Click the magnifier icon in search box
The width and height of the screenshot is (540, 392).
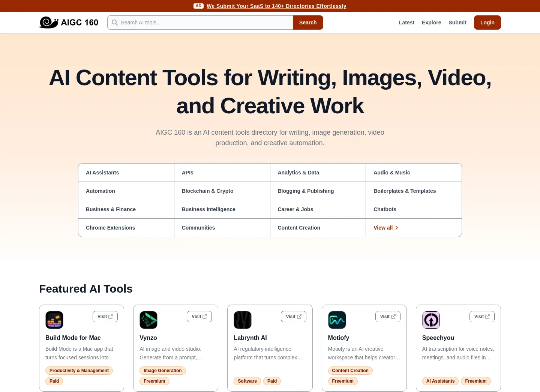coord(115,23)
